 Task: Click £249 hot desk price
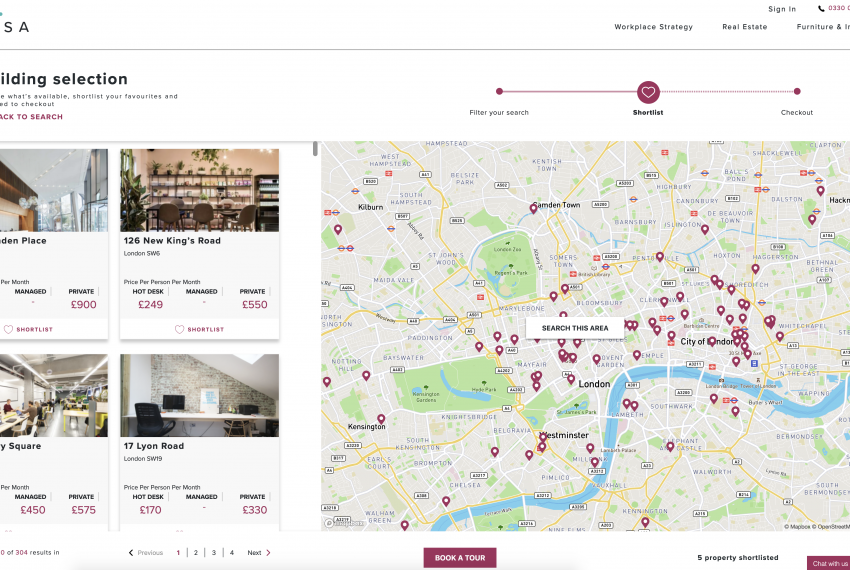pyautogui.click(x=150, y=305)
